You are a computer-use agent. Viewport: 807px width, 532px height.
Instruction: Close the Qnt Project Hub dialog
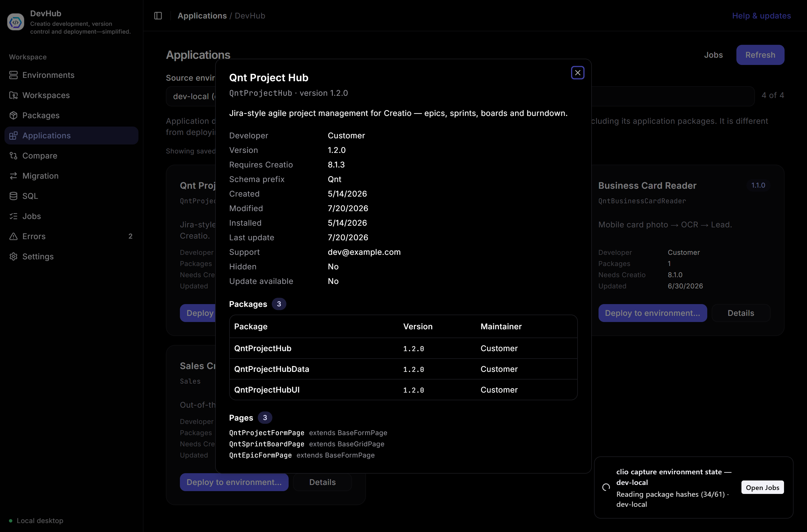[x=578, y=73]
